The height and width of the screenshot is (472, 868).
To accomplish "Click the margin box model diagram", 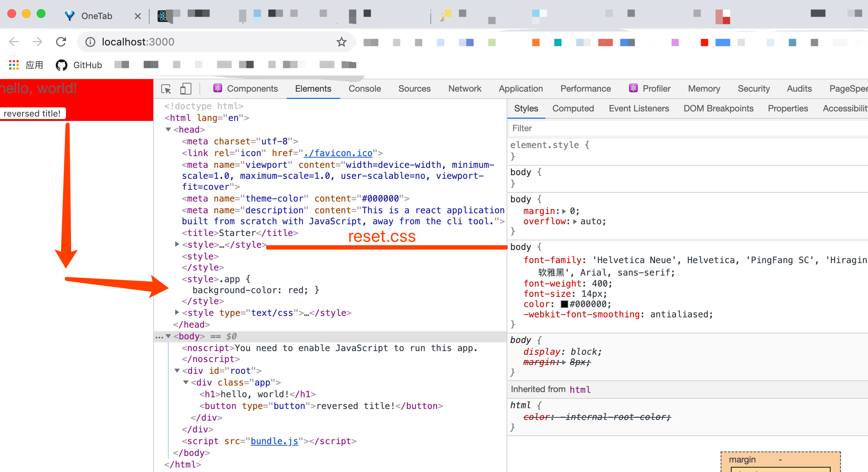I will point(781,462).
